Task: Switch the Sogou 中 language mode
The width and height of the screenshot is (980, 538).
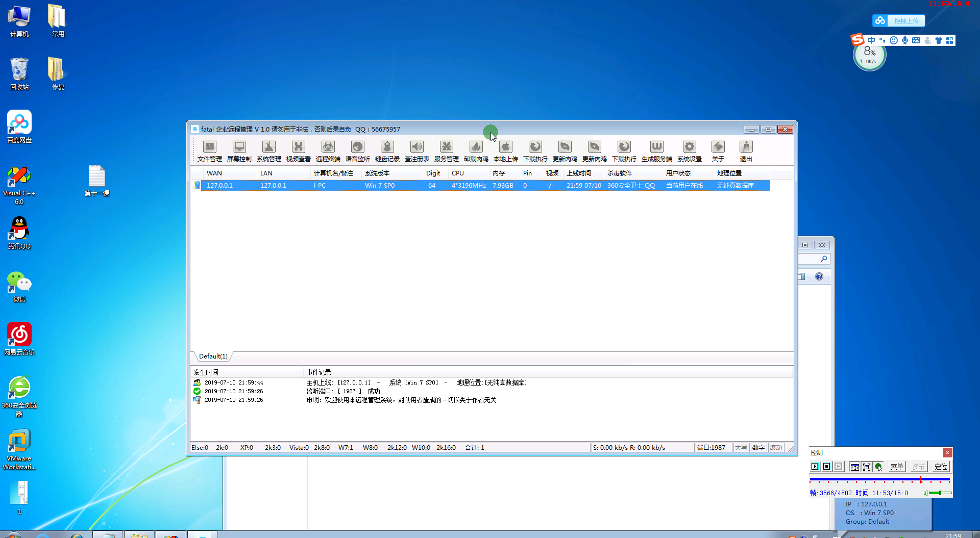Action: (x=871, y=40)
